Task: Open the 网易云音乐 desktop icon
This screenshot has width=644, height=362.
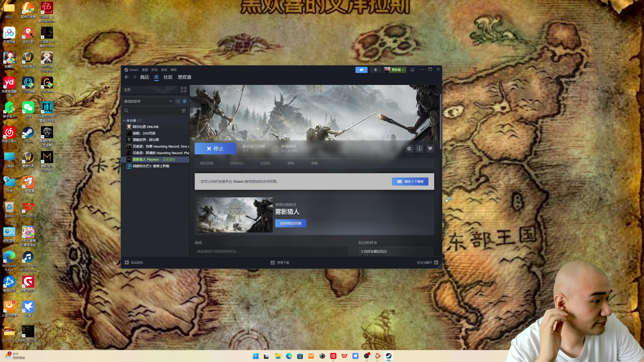Action: 9,135
